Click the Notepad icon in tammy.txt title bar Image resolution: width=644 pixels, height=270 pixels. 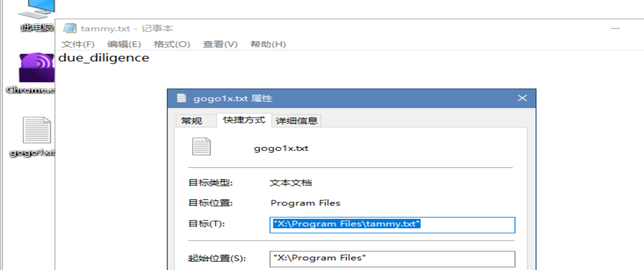[x=70, y=28]
